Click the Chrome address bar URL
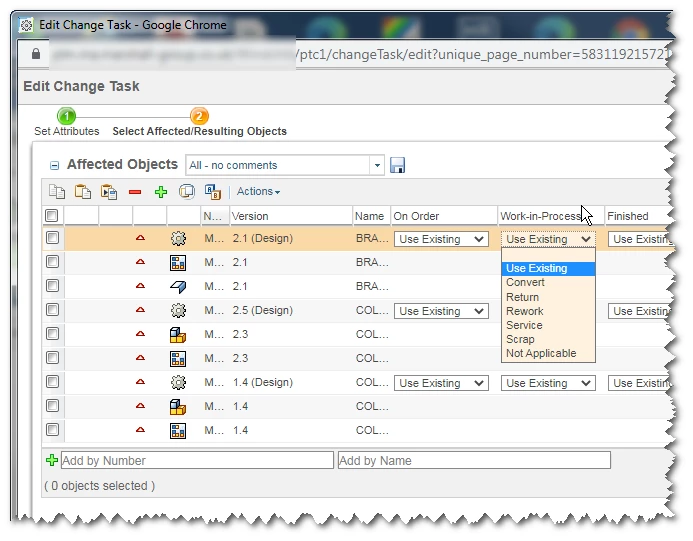The width and height of the screenshot is (693, 541). (482, 54)
